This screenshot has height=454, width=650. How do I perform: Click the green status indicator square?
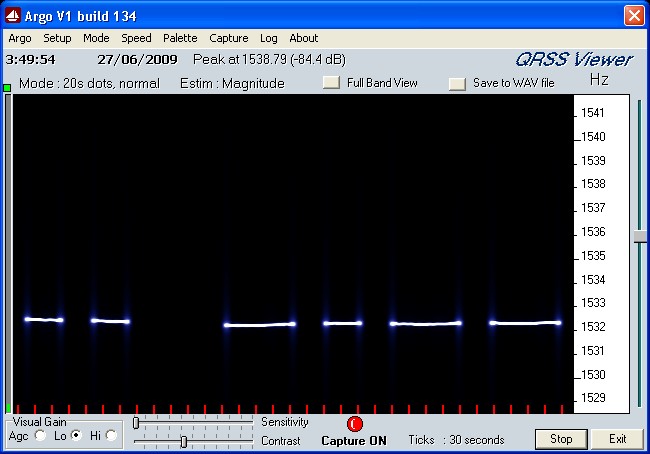point(7,89)
